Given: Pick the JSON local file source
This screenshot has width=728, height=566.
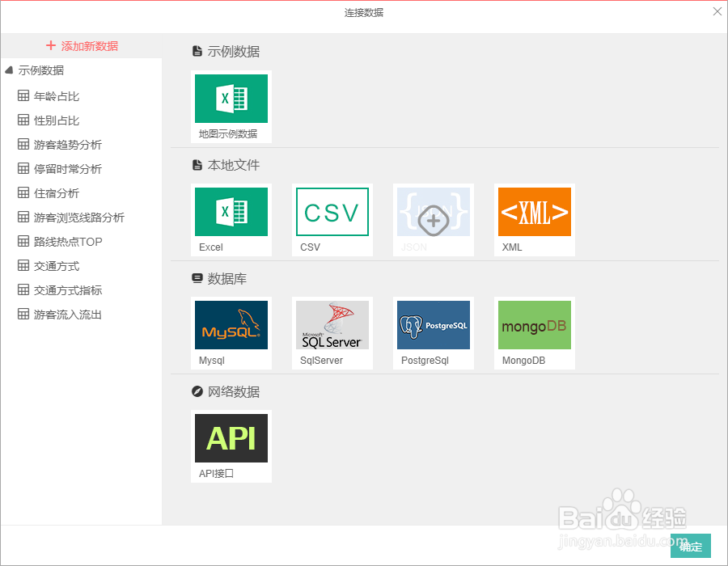Looking at the screenshot, I should point(434,220).
